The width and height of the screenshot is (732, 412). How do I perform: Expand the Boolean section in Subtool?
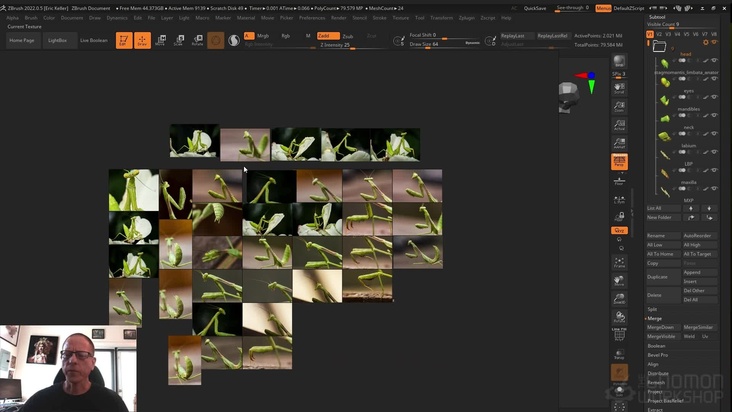click(x=656, y=346)
